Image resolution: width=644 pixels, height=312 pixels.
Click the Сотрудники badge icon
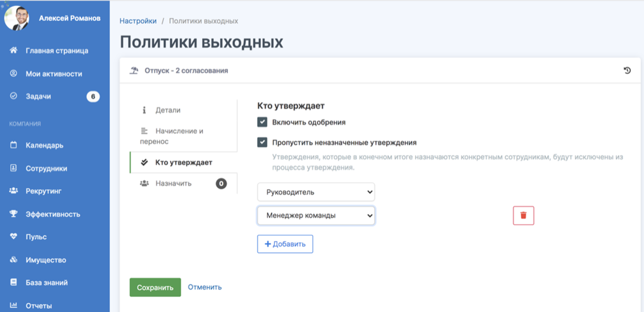(x=13, y=168)
